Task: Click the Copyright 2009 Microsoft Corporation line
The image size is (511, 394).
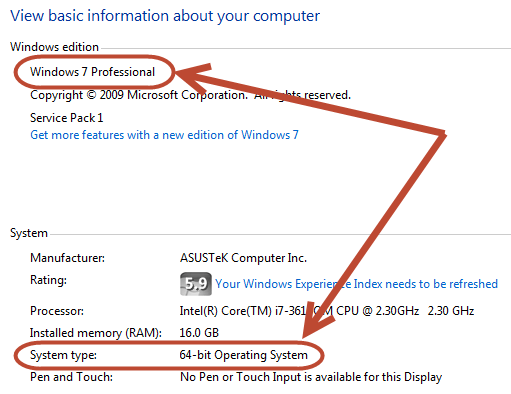Action: (x=190, y=95)
